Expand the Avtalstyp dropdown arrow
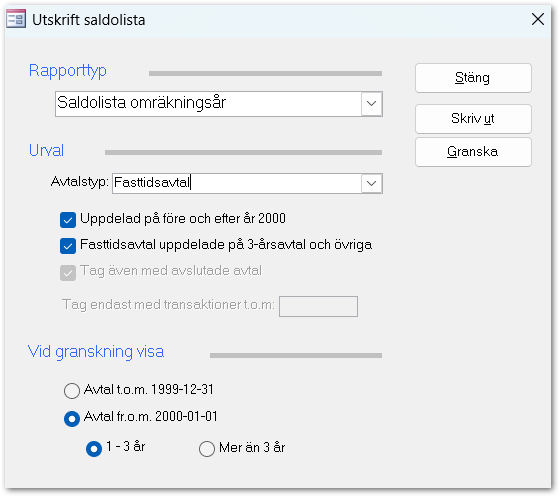The width and height of the screenshot is (560, 497). coord(371,184)
